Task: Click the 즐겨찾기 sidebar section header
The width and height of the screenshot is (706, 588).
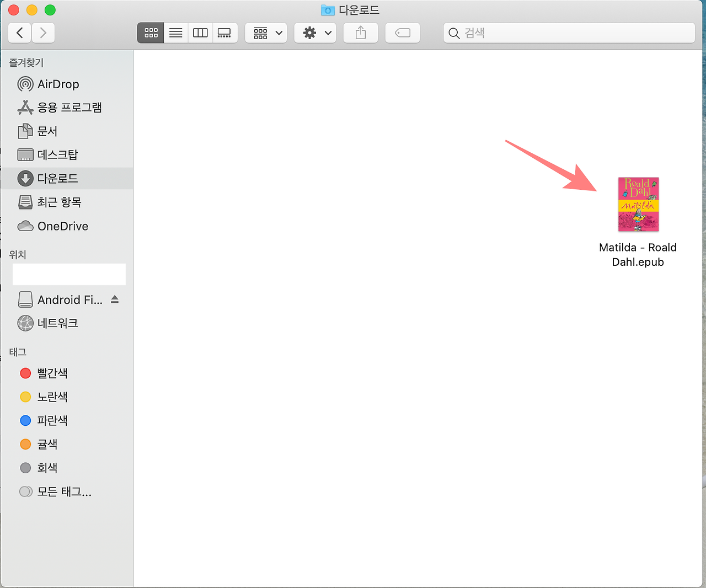Action: click(x=26, y=63)
